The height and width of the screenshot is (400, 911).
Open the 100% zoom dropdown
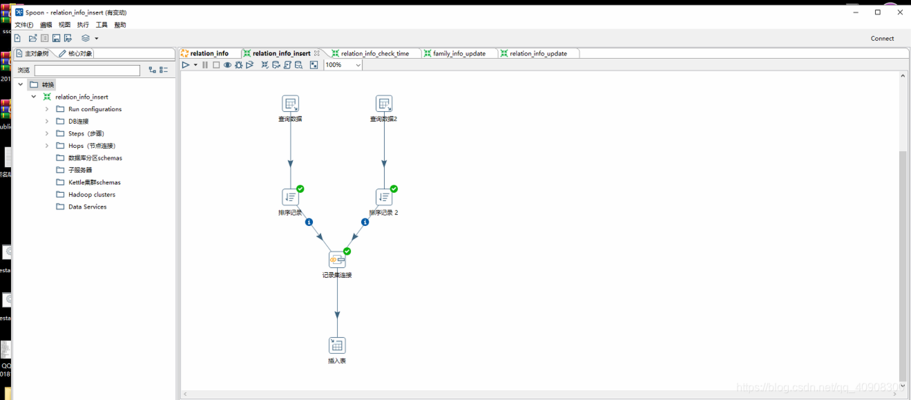pos(343,65)
